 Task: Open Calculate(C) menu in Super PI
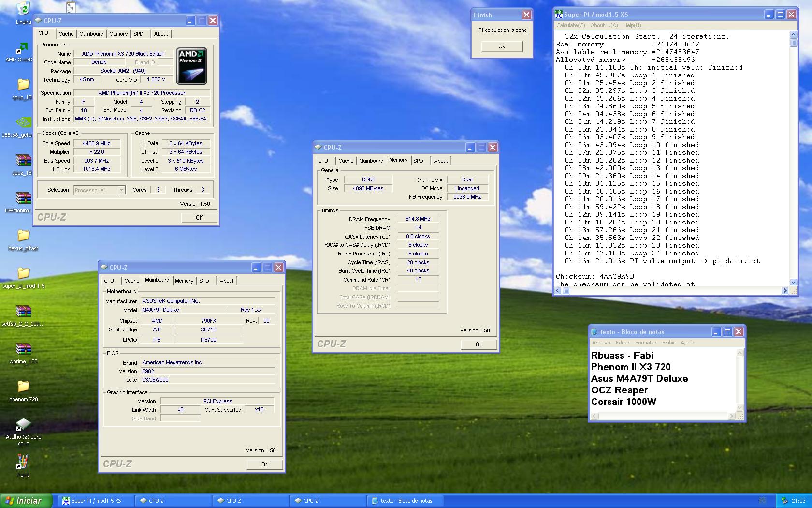point(570,25)
